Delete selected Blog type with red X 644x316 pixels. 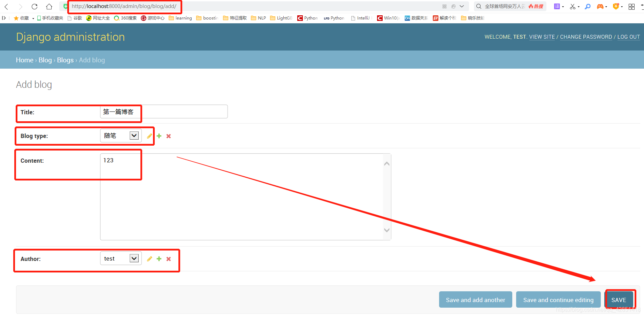click(x=169, y=136)
